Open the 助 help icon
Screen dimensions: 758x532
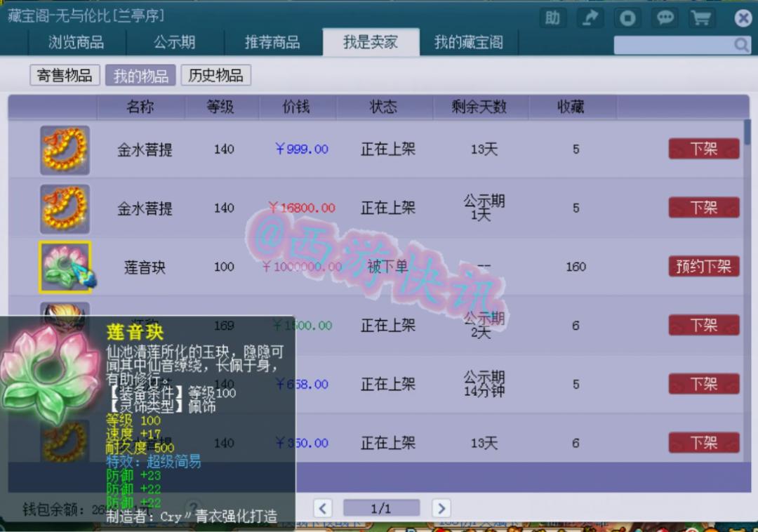pyautogui.click(x=552, y=18)
